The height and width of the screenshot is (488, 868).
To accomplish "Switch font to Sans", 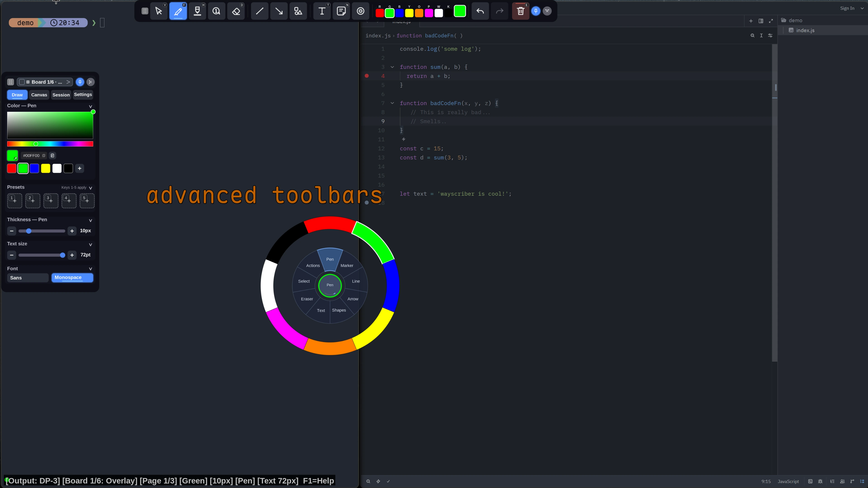I will [28, 278].
